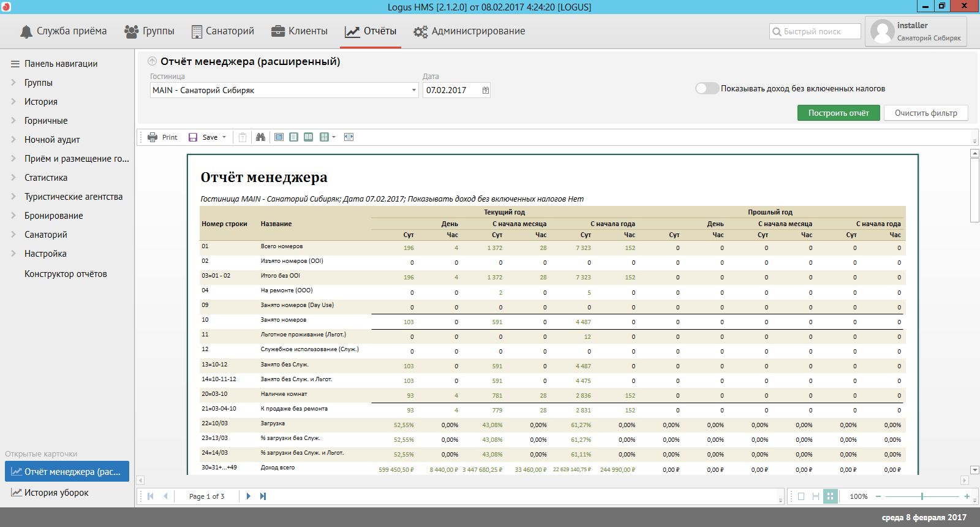Toggle show income without included taxes
This screenshot has width=980, height=527.
coord(707,89)
